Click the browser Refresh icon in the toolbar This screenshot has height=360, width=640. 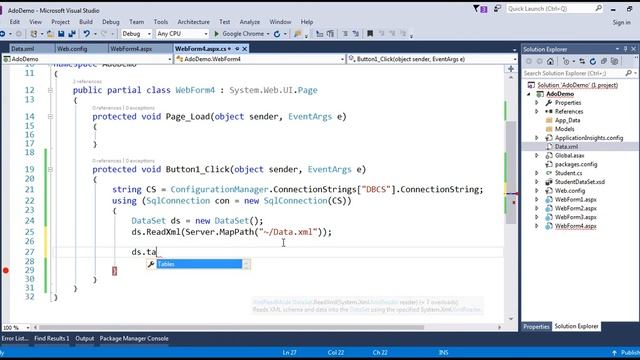pos(277,34)
